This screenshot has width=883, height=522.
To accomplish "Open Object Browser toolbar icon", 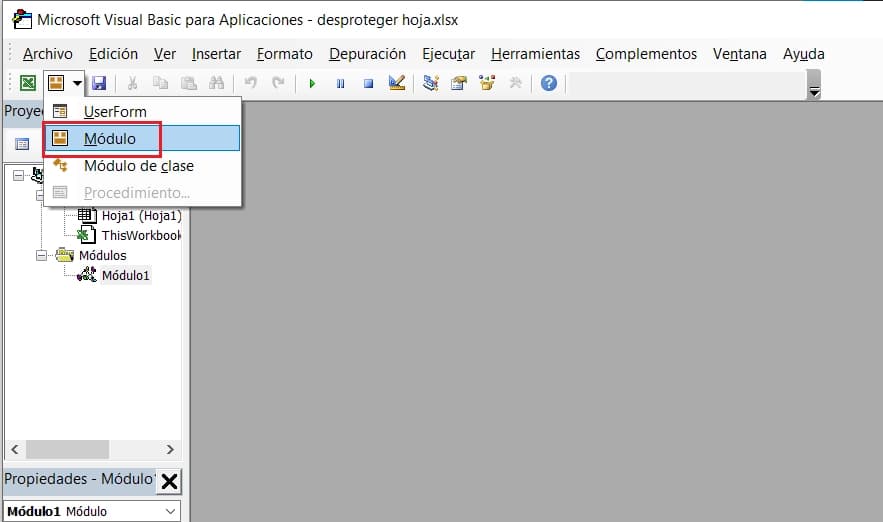I will tap(487, 83).
